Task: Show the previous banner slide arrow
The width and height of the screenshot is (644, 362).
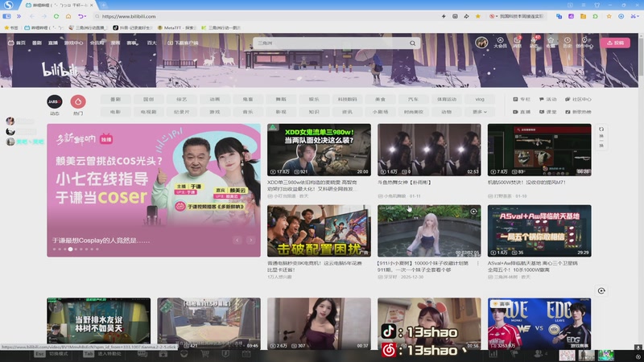Action: coord(237,240)
